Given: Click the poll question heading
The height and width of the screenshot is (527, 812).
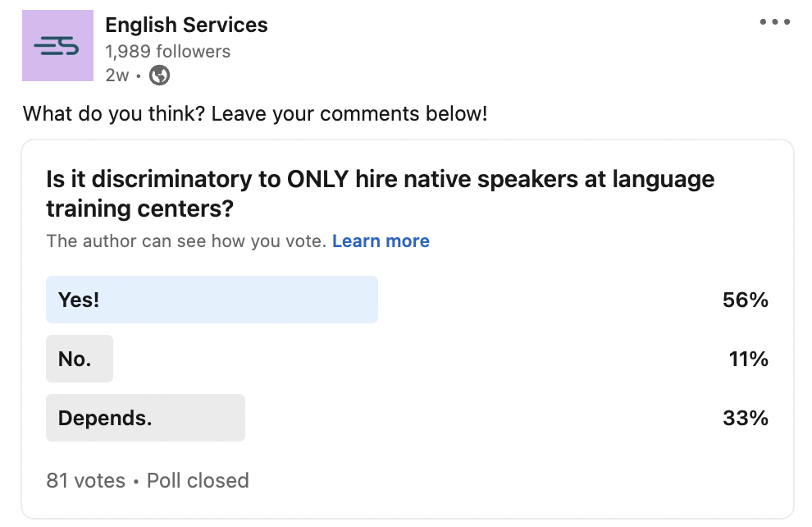Looking at the screenshot, I should pyautogui.click(x=380, y=194).
